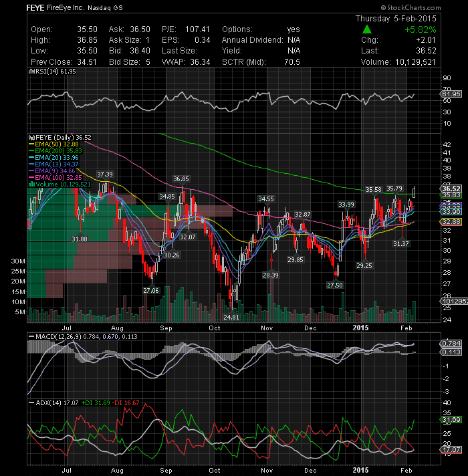Click the Options value yes

pyautogui.click(x=294, y=29)
